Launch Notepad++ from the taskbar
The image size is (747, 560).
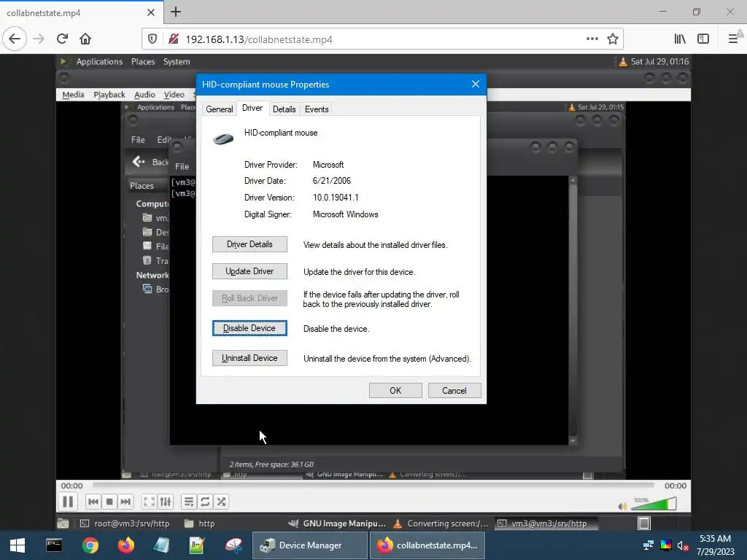coord(197,545)
